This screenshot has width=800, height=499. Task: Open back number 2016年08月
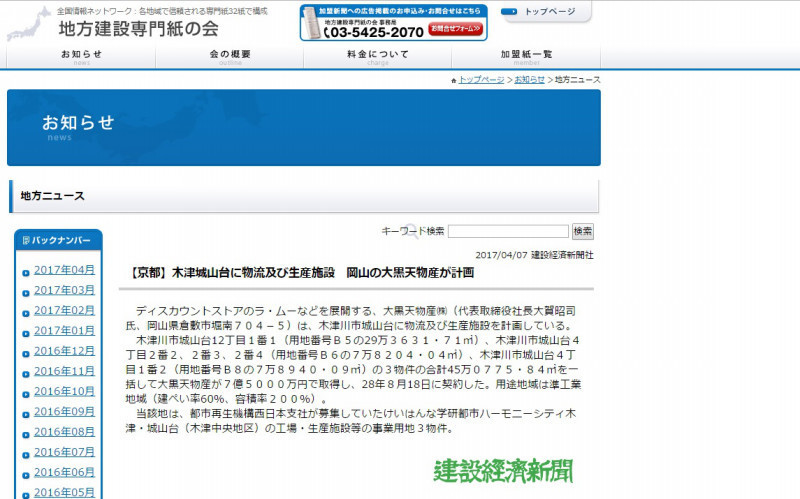coord(64,432)
